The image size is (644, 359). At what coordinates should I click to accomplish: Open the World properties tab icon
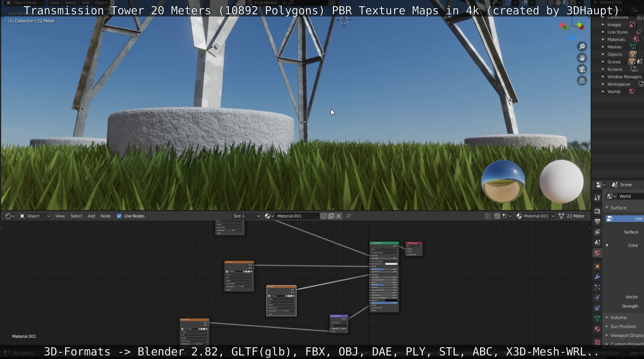pos(597,253)
